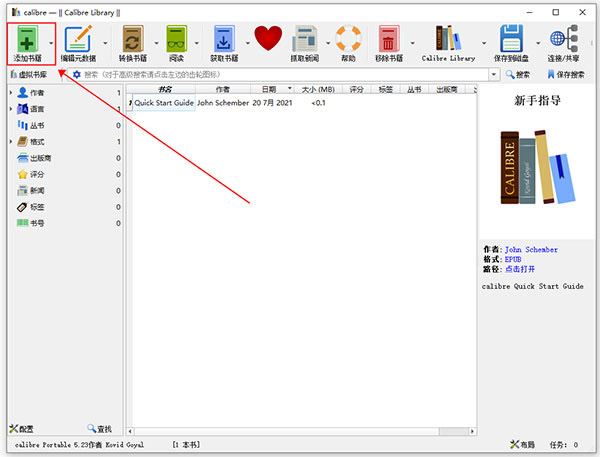
Task: Click the Jobs (任务) indicator
Action: tap(564, 445)
